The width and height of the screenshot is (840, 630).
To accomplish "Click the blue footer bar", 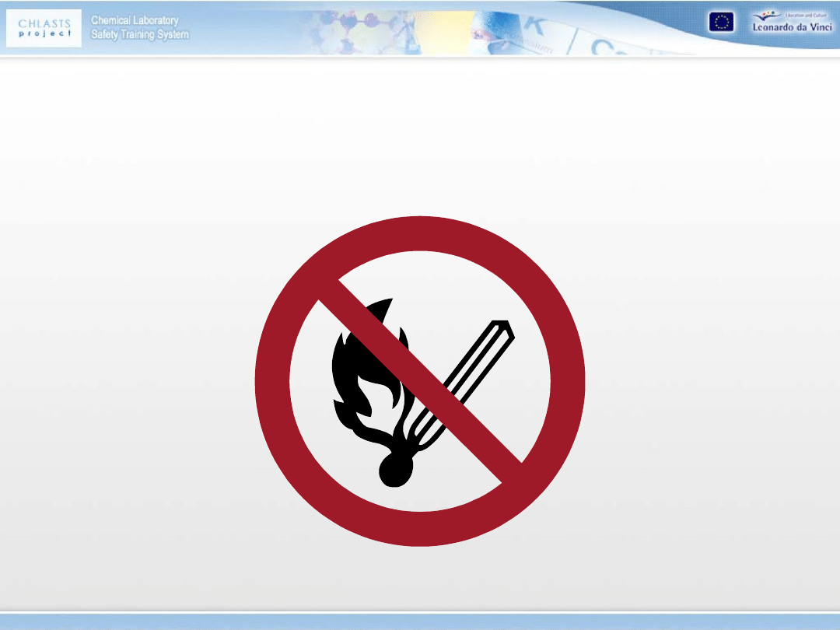I will click(x=420, y=621).
